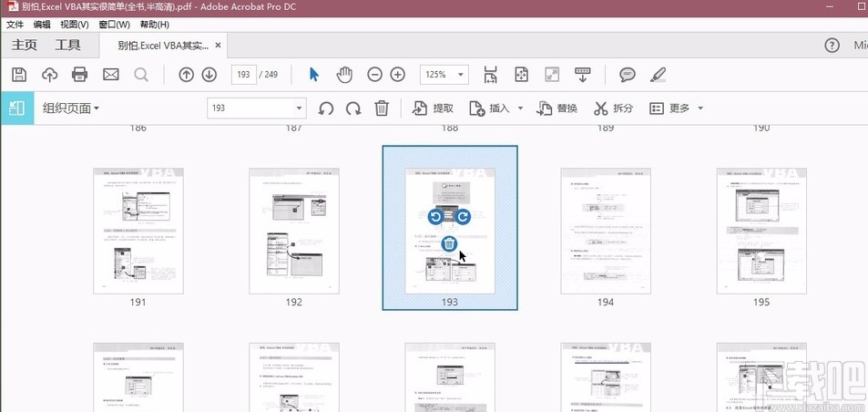Click the fit page icon
This screenshot has width=868, height=412.
522,74
